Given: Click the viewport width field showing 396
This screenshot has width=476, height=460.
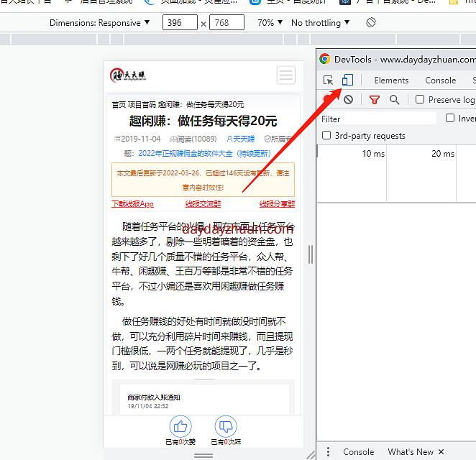Looking at the screenshot, I should 180,22.
